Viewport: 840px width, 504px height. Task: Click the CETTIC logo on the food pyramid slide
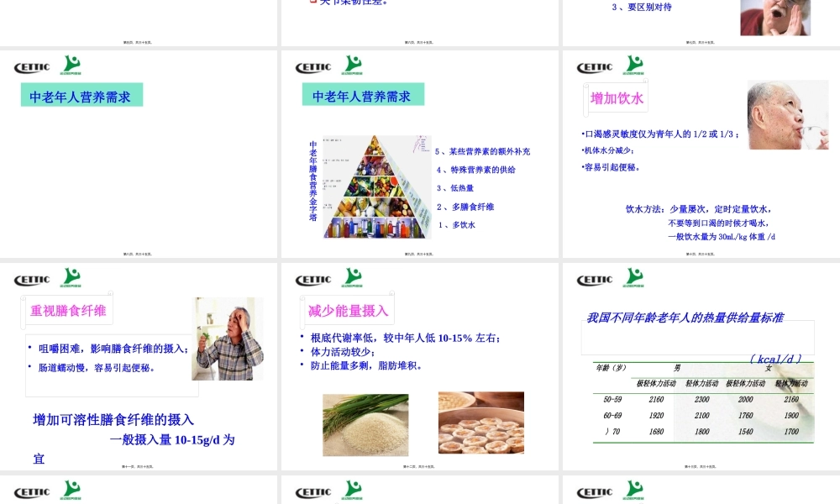point(312,65)
